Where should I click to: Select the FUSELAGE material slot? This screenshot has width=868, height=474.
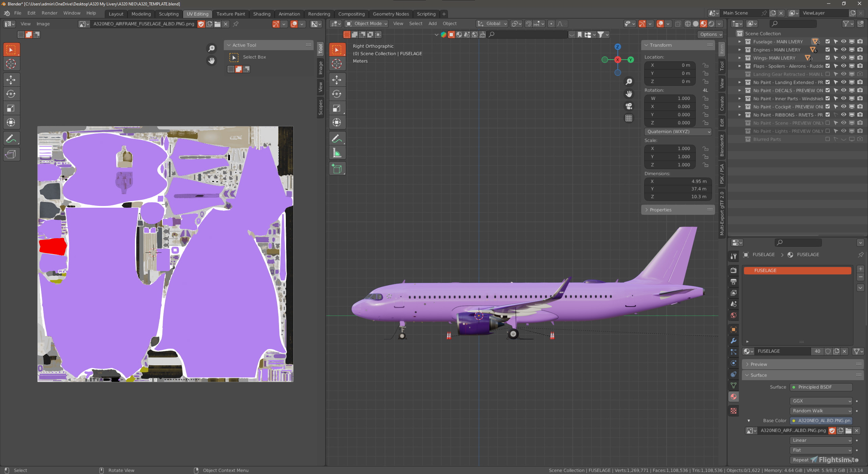point(798,270)
